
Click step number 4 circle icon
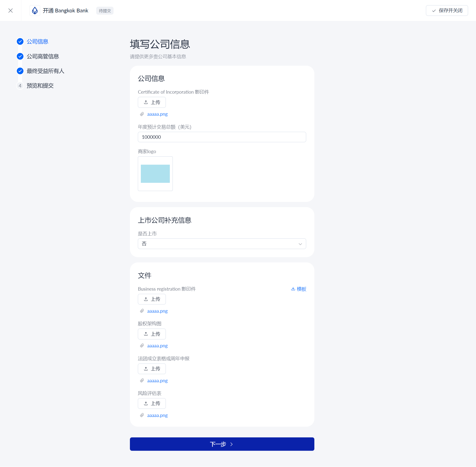pos(20,86)
